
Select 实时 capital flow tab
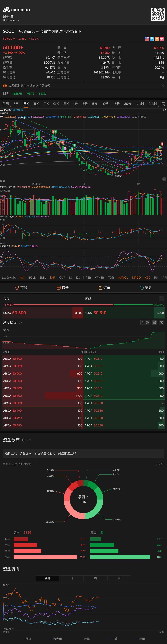click(48, 578)
